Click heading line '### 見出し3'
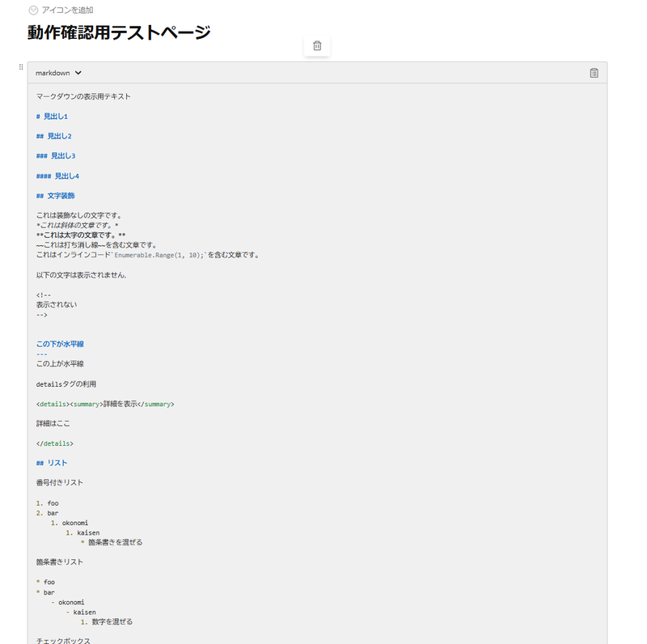Viewport: 647px width, 644px height. tap(56, 156)
